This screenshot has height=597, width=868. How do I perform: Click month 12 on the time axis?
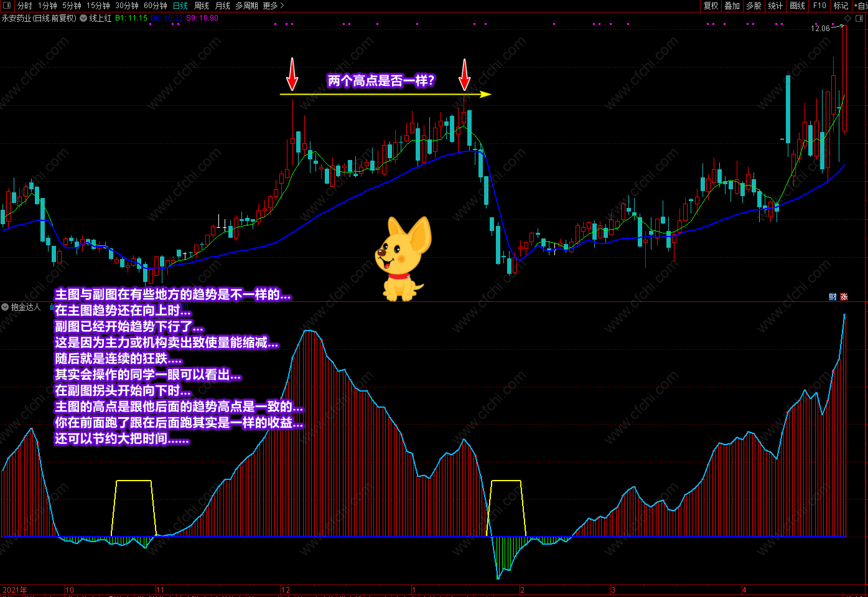[x=286, y=590]
